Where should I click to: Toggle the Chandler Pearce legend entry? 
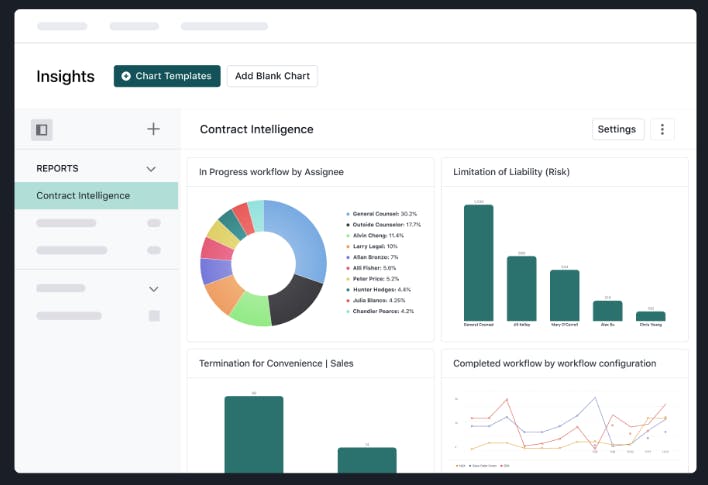[380, 311]
